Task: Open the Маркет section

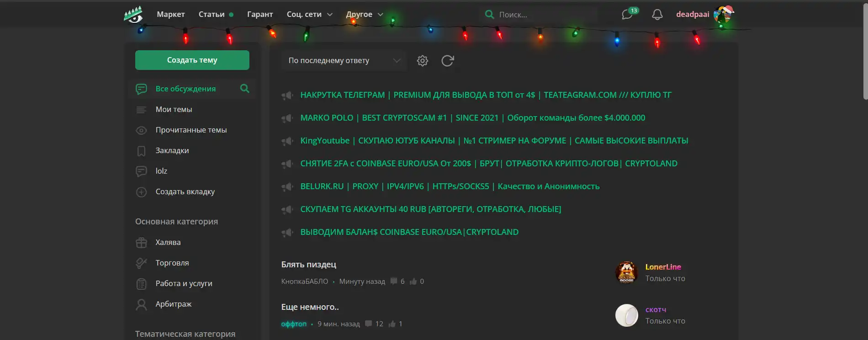Action: pos(171,15)
